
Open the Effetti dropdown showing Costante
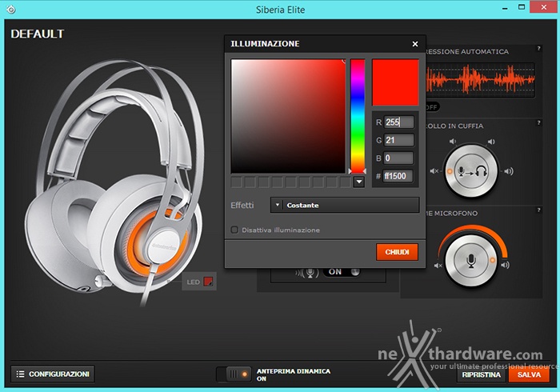[x=345, y=206]
